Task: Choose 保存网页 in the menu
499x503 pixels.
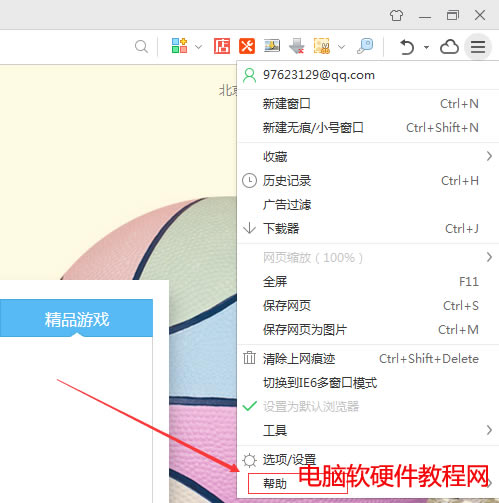Action: pos(368,306)
